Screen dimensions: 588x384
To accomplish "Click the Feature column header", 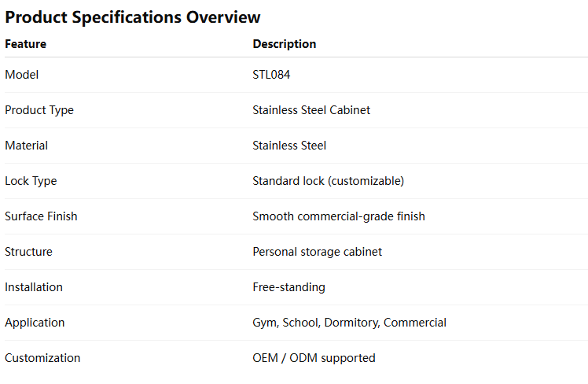I will pos(26,44).
